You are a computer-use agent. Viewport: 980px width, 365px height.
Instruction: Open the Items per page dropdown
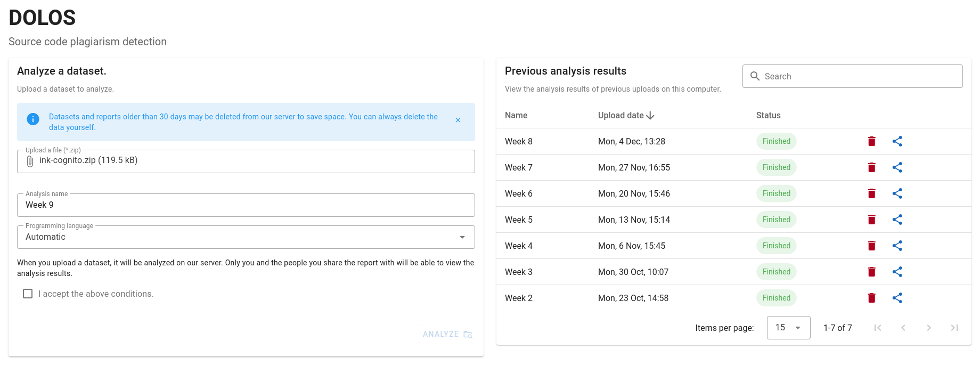788,328
